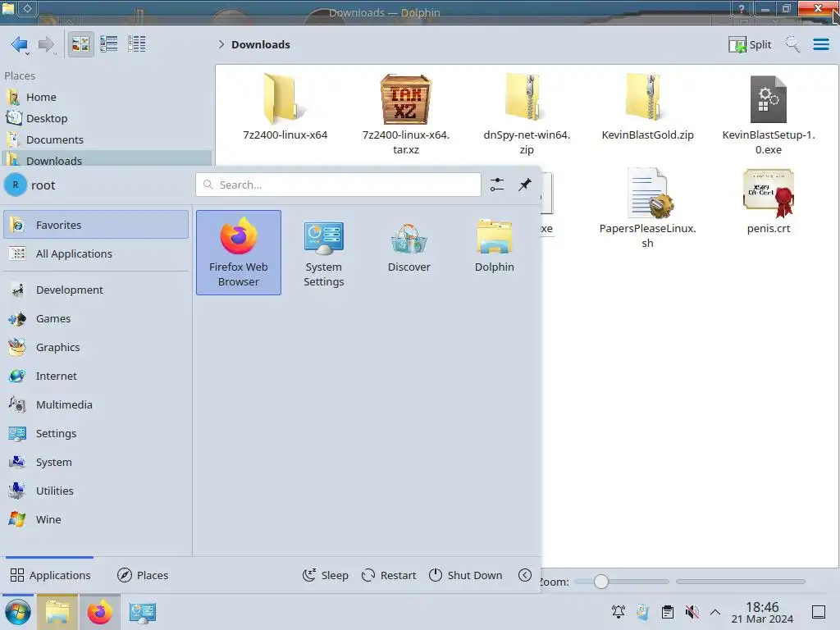Click muted volume tray icon
Viewport: 840px width, 630px height.
(692, 612)
